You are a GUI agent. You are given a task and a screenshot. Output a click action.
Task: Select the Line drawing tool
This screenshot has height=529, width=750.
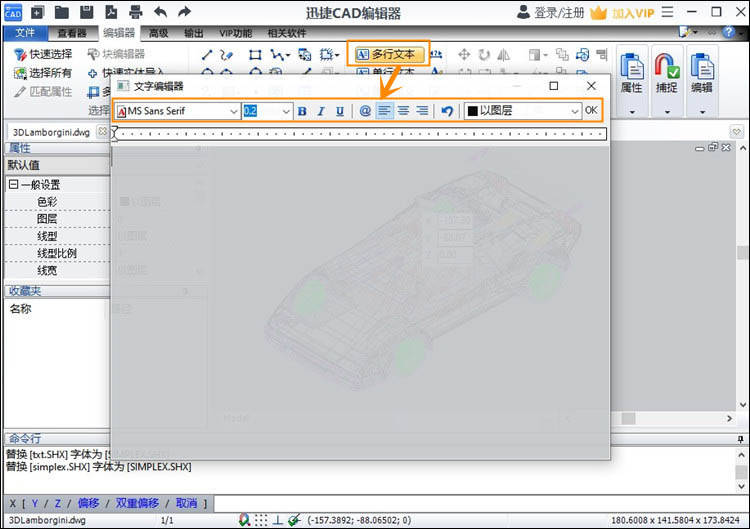[x=207, y=55]
